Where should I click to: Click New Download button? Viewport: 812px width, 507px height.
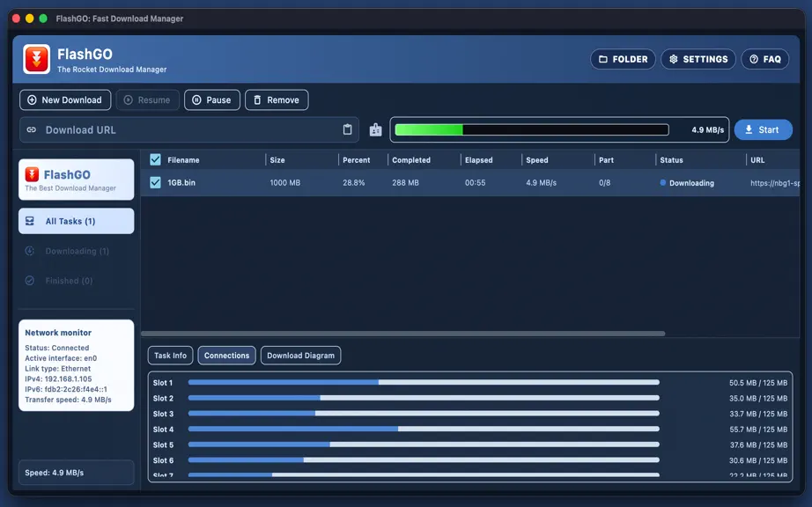pos(65,99)
